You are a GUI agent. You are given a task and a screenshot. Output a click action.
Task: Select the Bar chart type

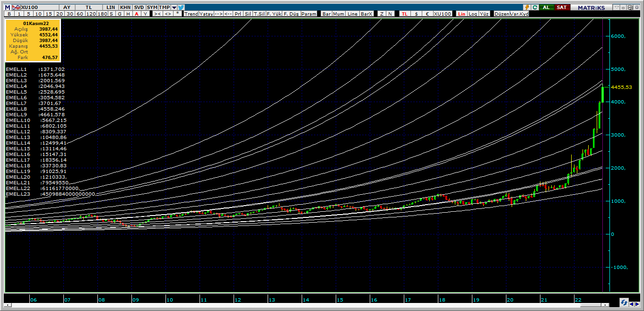click(326, 14)
